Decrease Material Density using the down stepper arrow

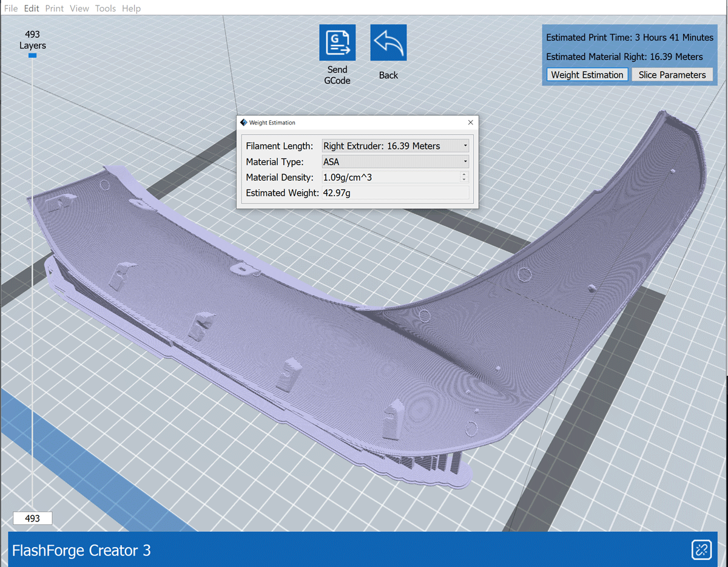(x=465, y=180)
